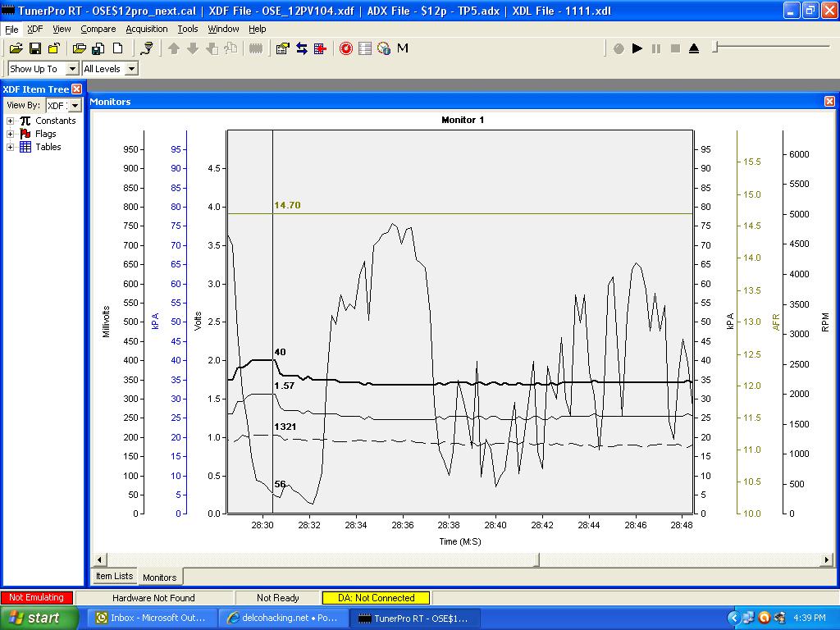Click the TunerPro RT taskbar button
The image size is (840, 630).
[x=415, y=619]
